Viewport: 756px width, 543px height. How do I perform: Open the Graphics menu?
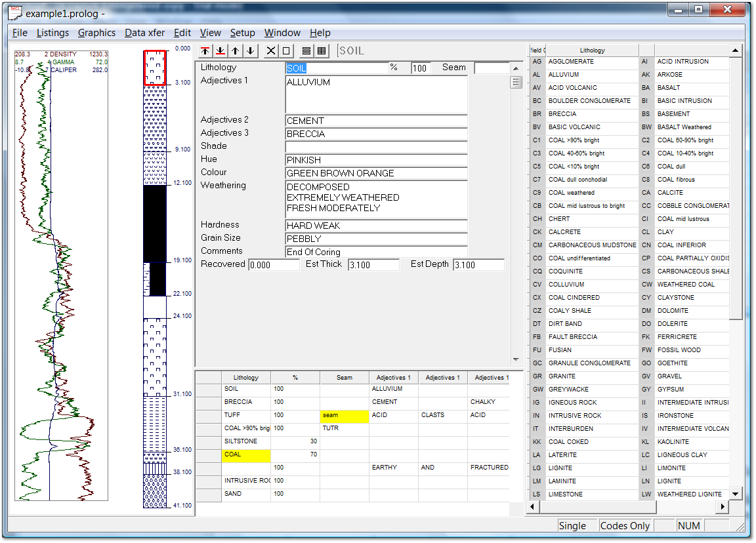[96, 33]
